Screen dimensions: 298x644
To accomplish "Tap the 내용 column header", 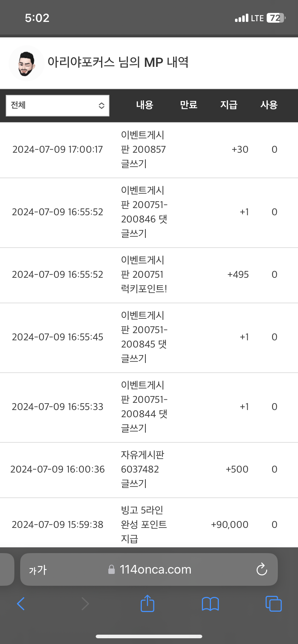I will pyautogui.click(x=145, y=105).
